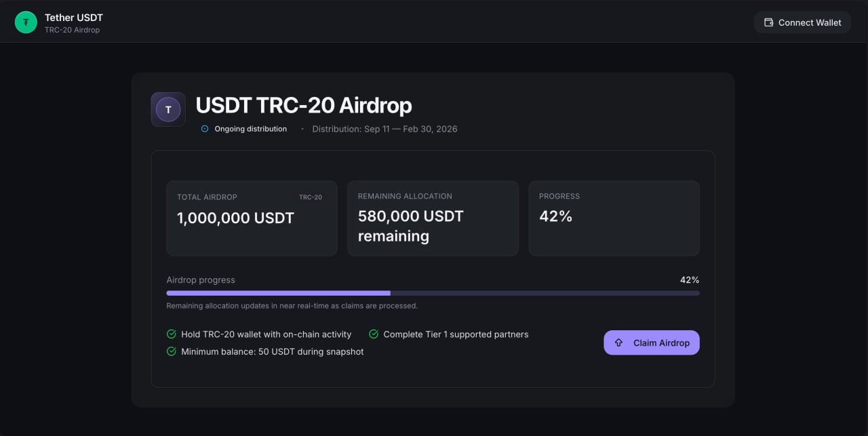The image size is (868, 436).
Task: Expand the Progress stat card
Action: click(614, 218)
